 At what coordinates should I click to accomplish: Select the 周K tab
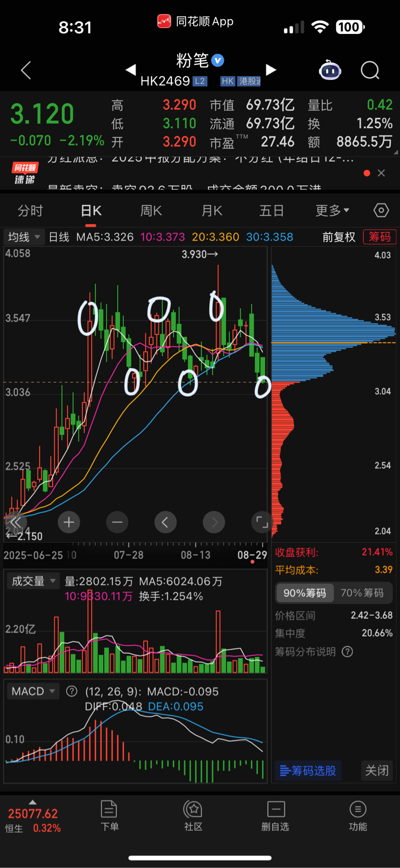151,211
